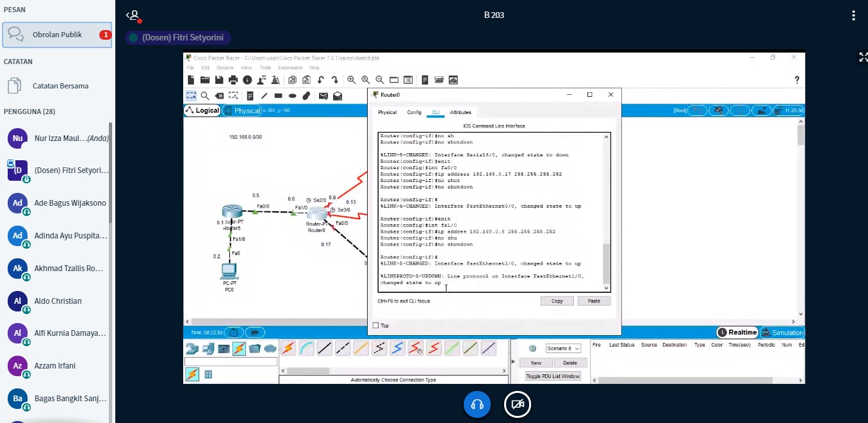Viewport: 868px width, 423px height.
Task: Enable the Top checkbox in Router0 window
Action: [x=376, y=326]
